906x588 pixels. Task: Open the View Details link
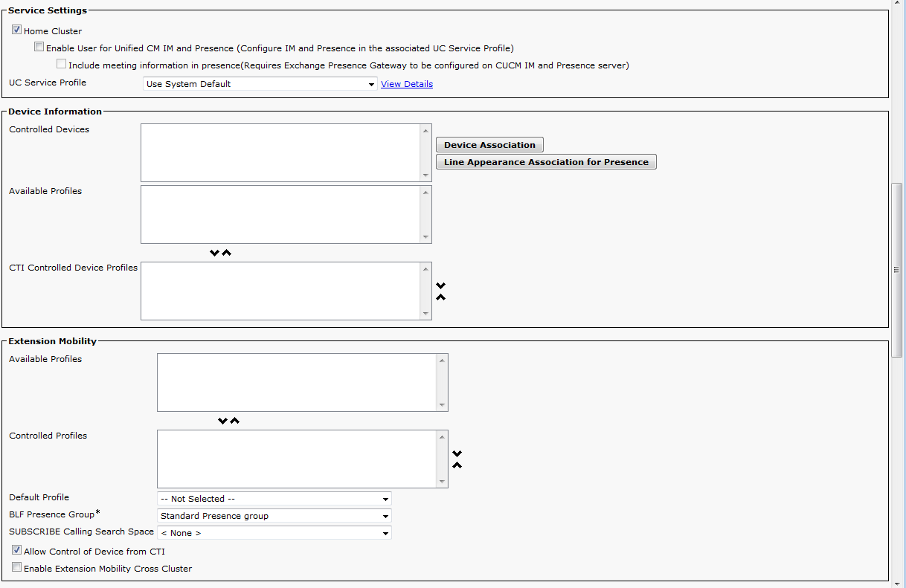407,84
